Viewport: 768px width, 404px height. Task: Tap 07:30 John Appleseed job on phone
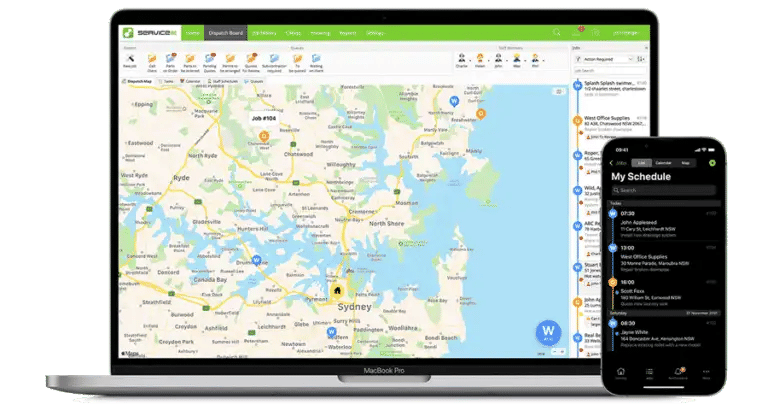point(664,224)
